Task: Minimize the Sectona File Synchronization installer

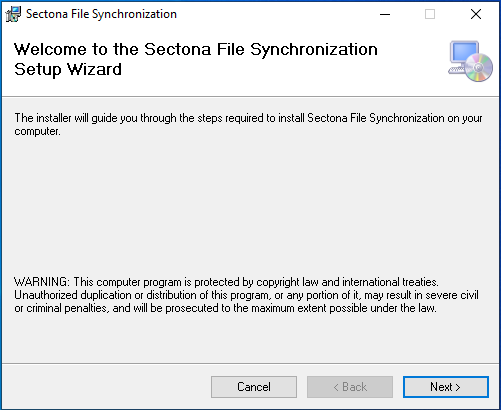Action: tap(385, 14)
